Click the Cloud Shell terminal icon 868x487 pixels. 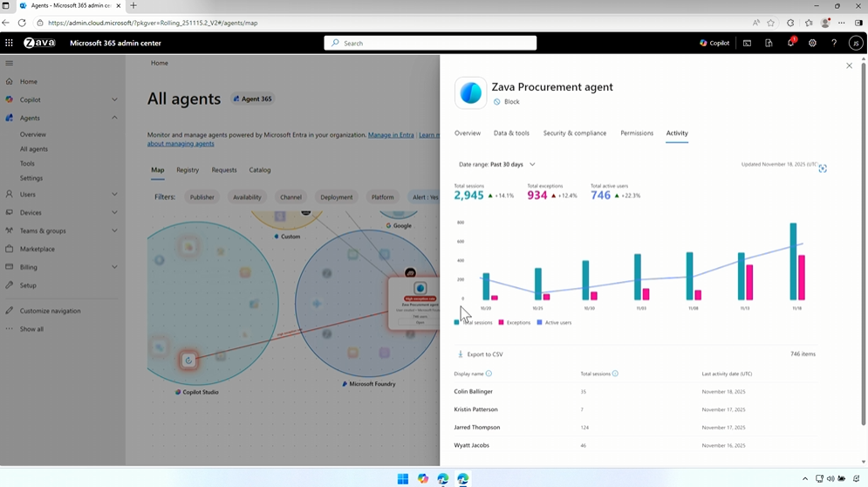(747, 43)
